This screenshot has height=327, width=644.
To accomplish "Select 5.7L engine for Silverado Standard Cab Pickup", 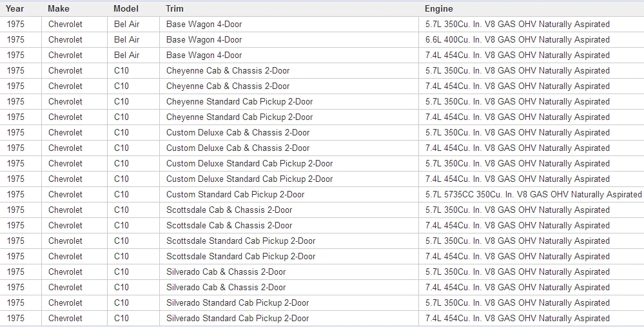I will (x=531, y=302).
